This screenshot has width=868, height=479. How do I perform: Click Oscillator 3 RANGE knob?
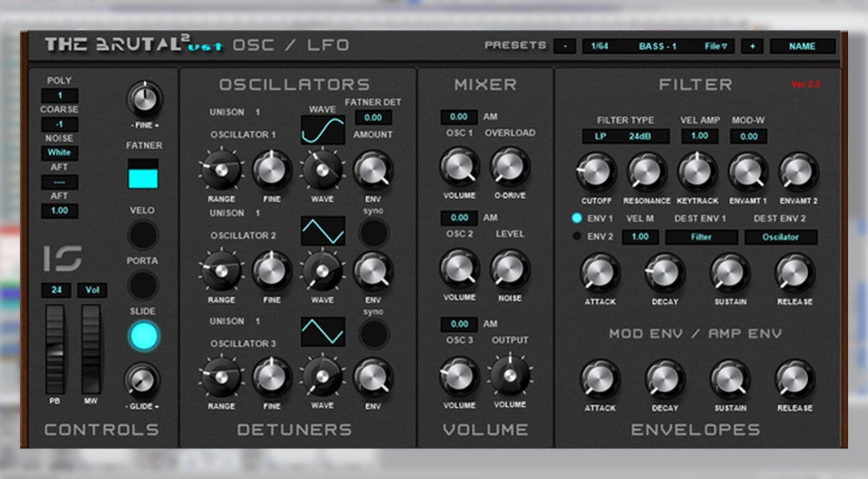tap(221, 377)
